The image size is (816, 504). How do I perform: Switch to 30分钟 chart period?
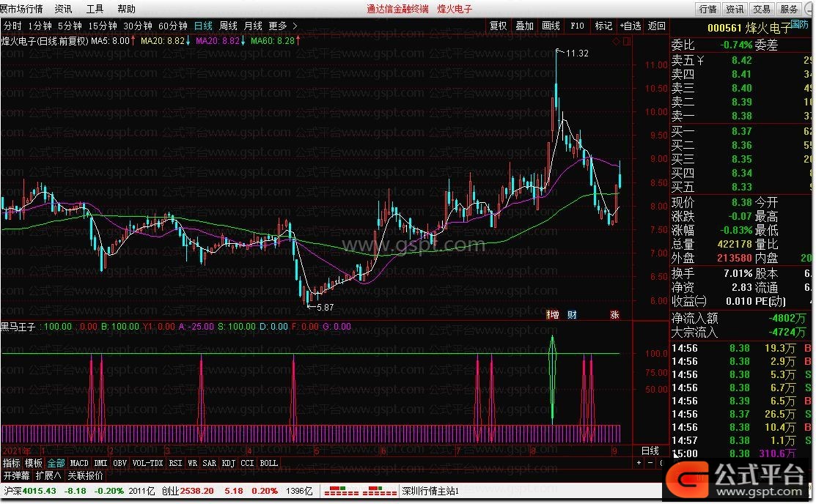pyautogui.click(x=137, y=26)
